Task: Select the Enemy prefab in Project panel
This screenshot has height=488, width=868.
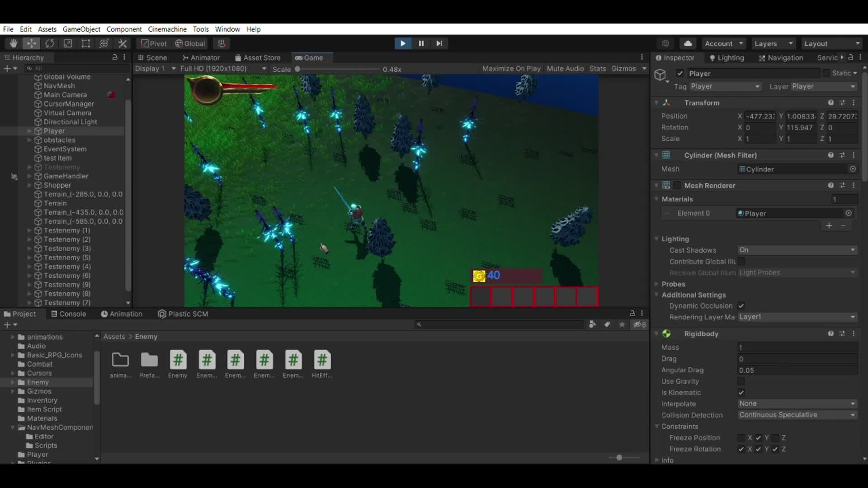Action: pyautogui.click(x=177, y=361)
